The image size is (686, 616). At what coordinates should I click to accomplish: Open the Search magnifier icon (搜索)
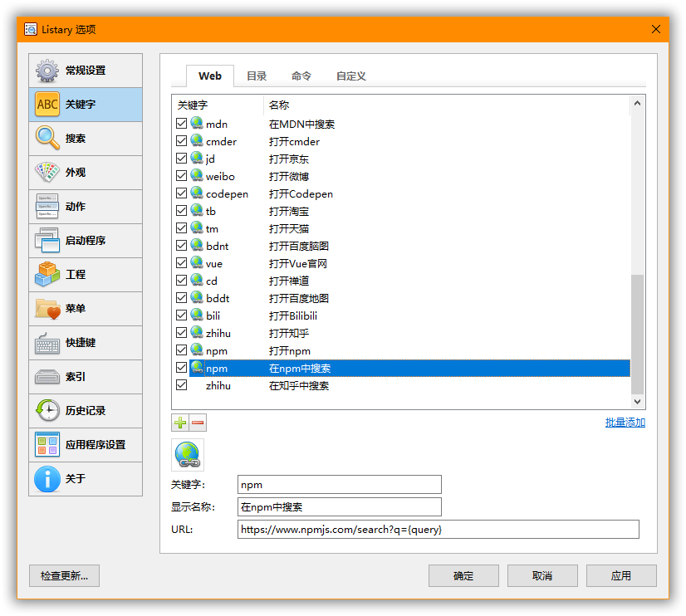pyautogui.click(x=47, y=138)
